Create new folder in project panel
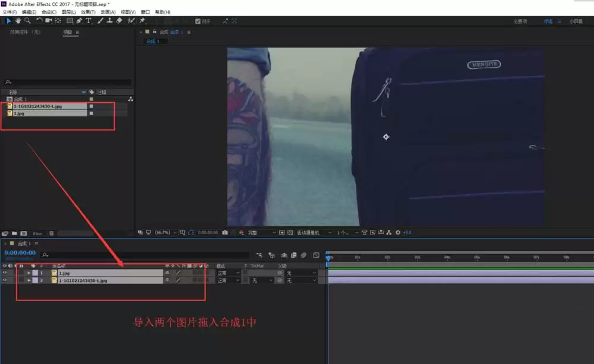594x364 pixels. 14,233
